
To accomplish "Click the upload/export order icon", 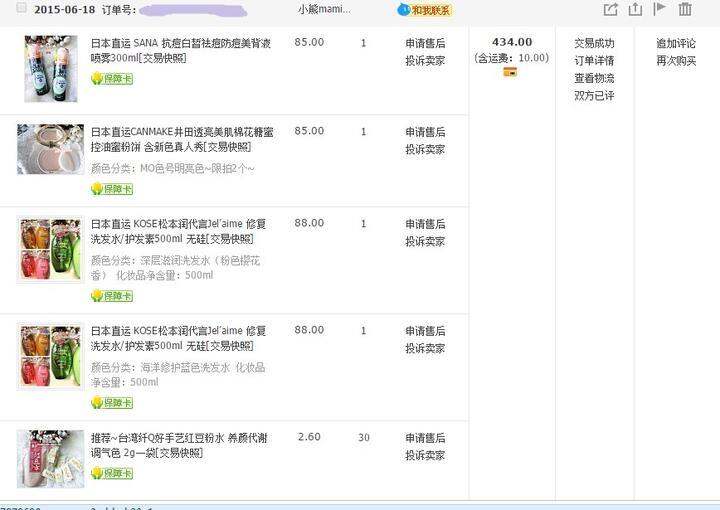I will click(635, 9).
